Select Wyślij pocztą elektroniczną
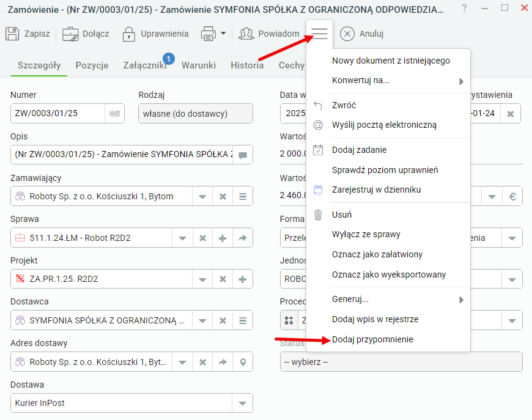The image size is (532, 420). pyautogui.click(x=388, y=125)
